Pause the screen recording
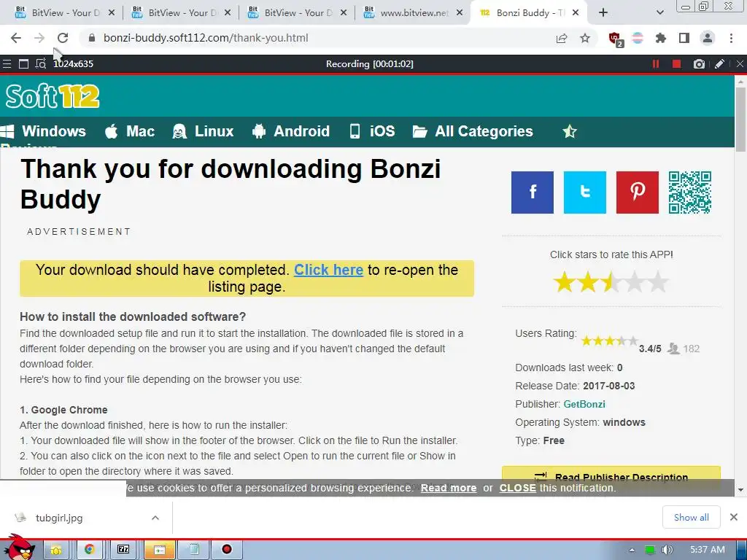 point(656,64)
